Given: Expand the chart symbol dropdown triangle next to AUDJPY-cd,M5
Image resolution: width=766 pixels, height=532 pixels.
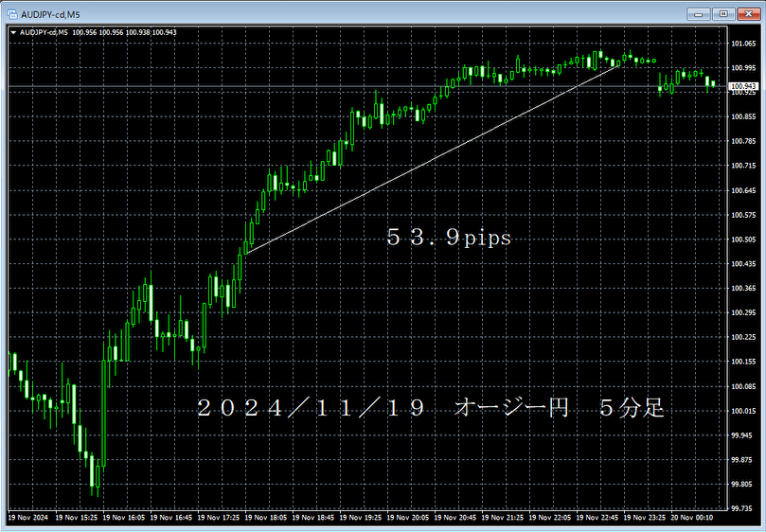Looking at the screenshot, I should (x=12, y=33).
